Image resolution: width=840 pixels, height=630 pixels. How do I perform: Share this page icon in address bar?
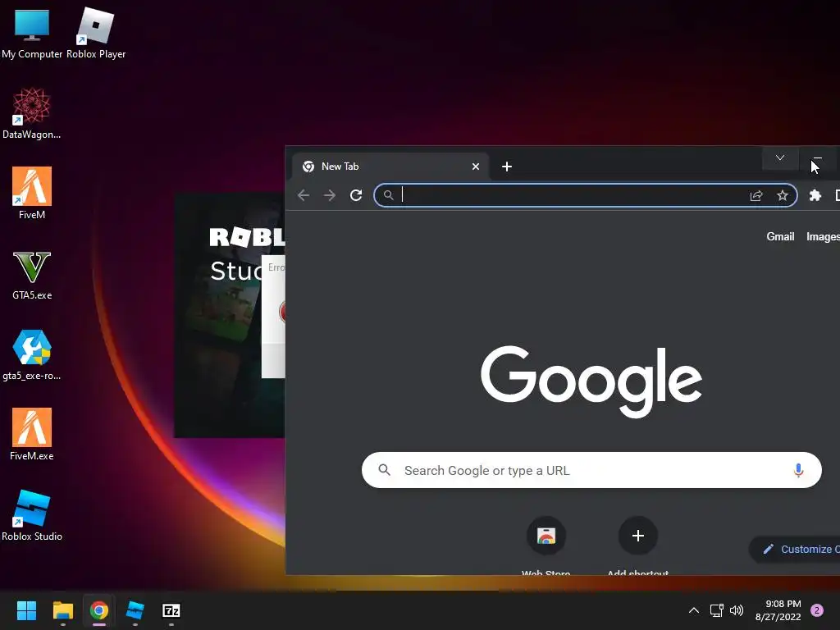click(756, 195)
